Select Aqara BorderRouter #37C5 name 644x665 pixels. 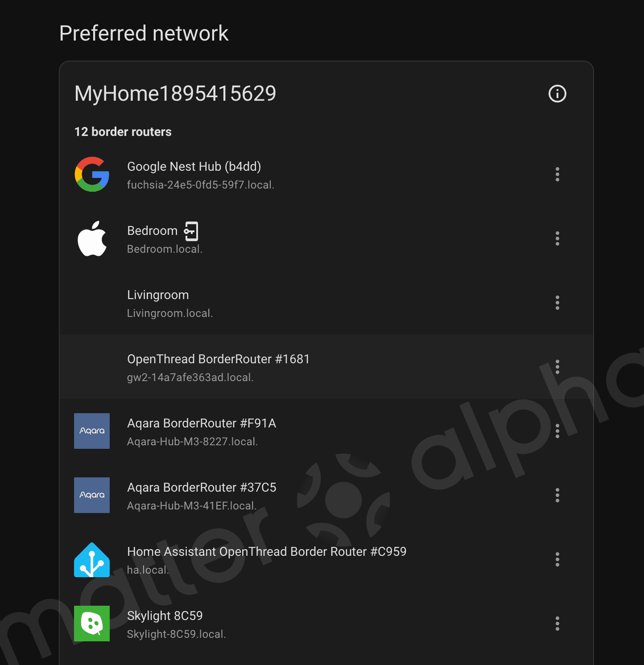coord(202,488)
